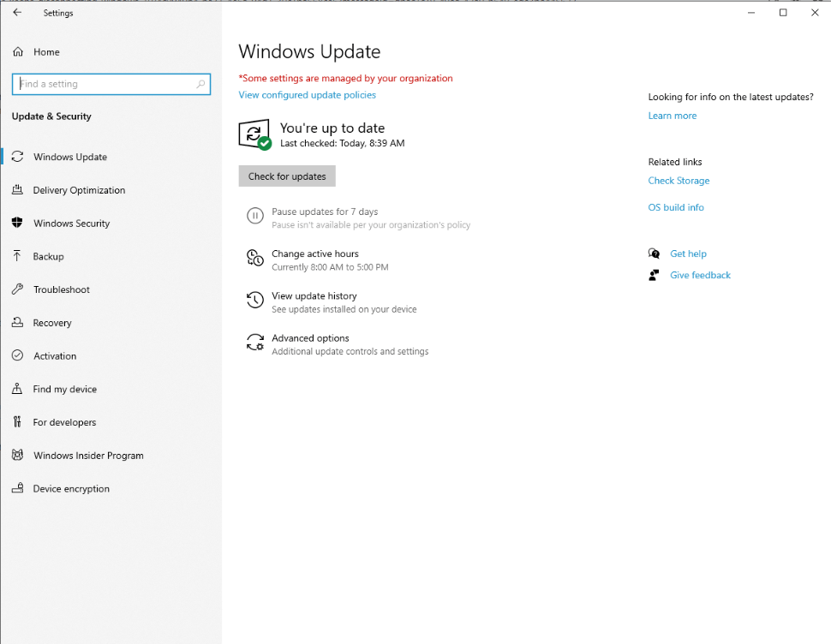This screenshot has width=831, height=644.
Task: Open the Home settings page
Action: (46, 52)
